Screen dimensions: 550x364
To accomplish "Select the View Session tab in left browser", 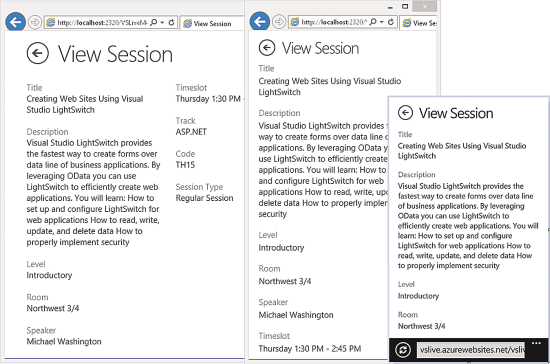I will pyautogui.click(x=212, y=23).
